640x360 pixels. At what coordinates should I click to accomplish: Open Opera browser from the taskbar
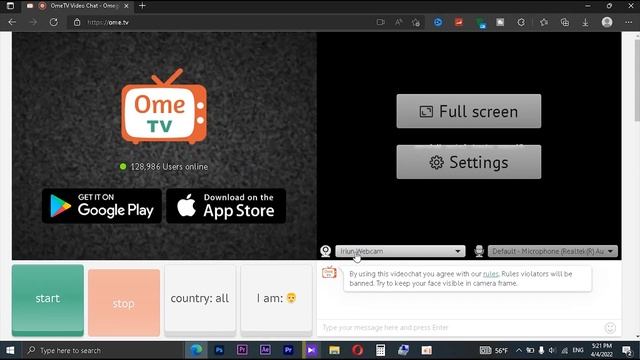358,350
